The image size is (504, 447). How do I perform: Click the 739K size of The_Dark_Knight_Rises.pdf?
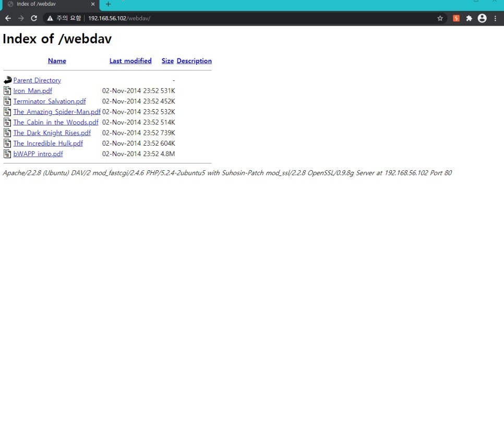point(168,133)
